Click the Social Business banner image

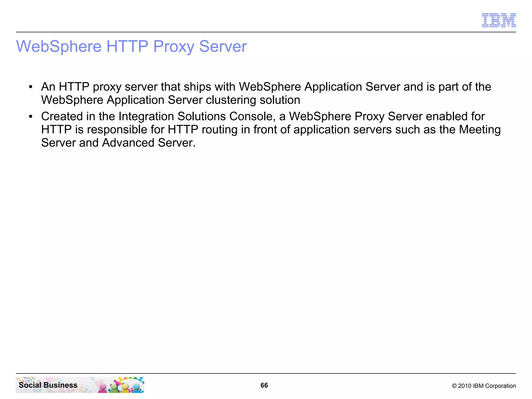pos(80,385)
